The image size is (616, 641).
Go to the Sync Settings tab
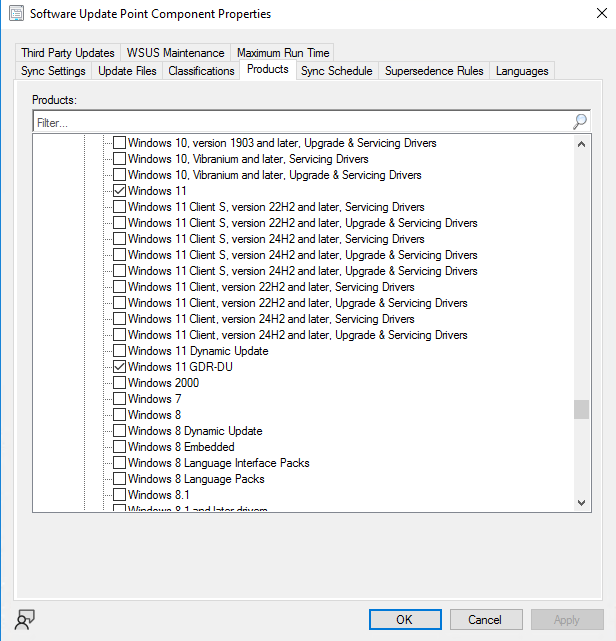coord(53,71)
